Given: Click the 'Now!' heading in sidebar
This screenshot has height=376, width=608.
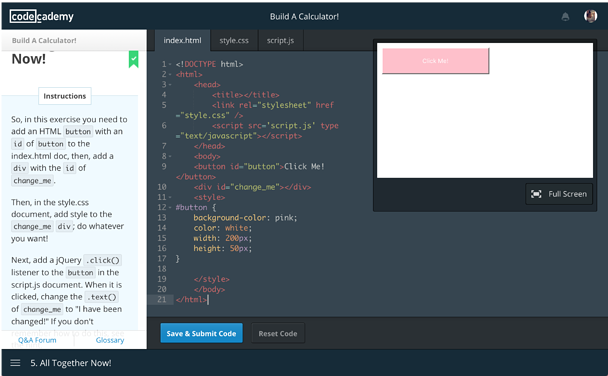Looking at the screenshot, I should (29, 59).
